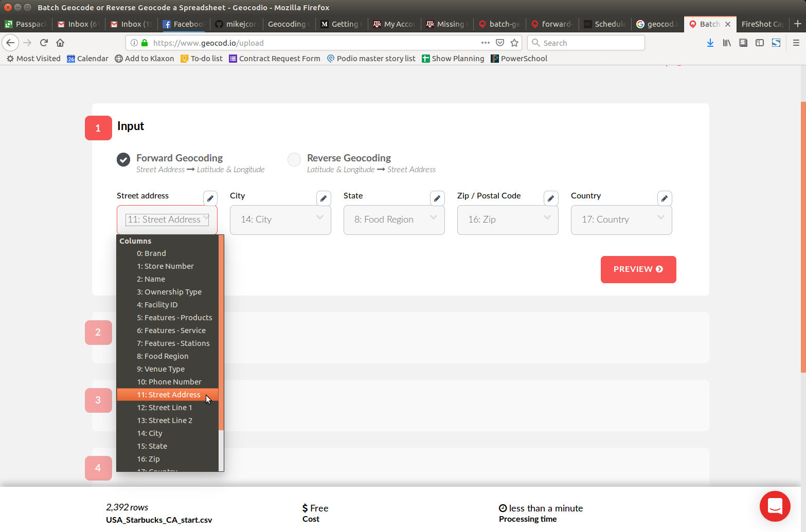Open Most Visited bookmarks folder
The height and width of the screenshot is (532, 806).
click(33, 59)
